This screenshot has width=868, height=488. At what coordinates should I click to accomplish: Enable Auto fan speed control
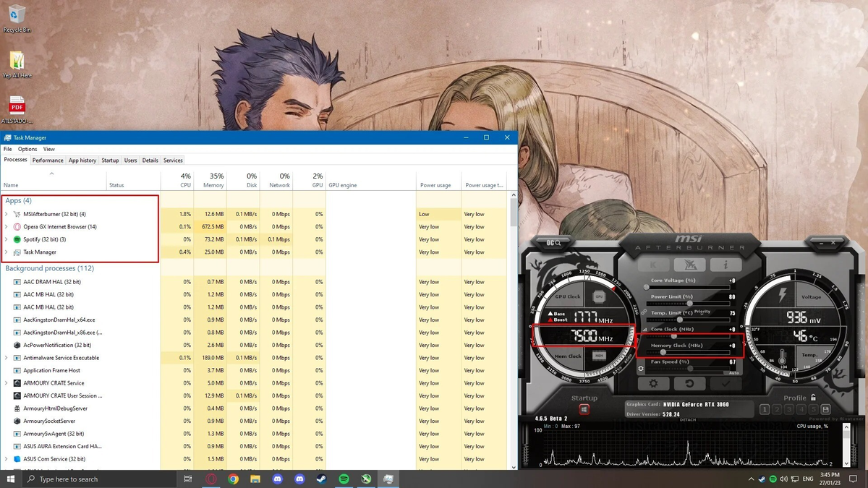pos(733,372)
